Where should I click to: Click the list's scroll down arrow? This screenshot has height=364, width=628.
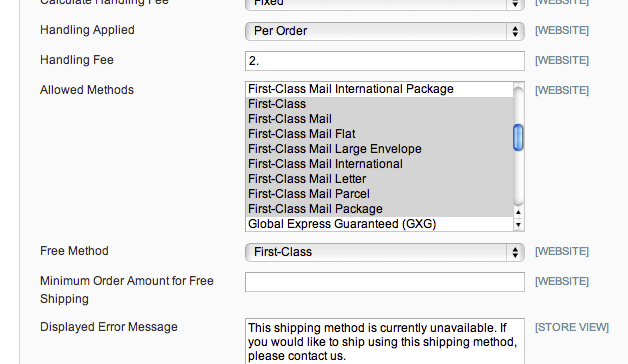518,225
